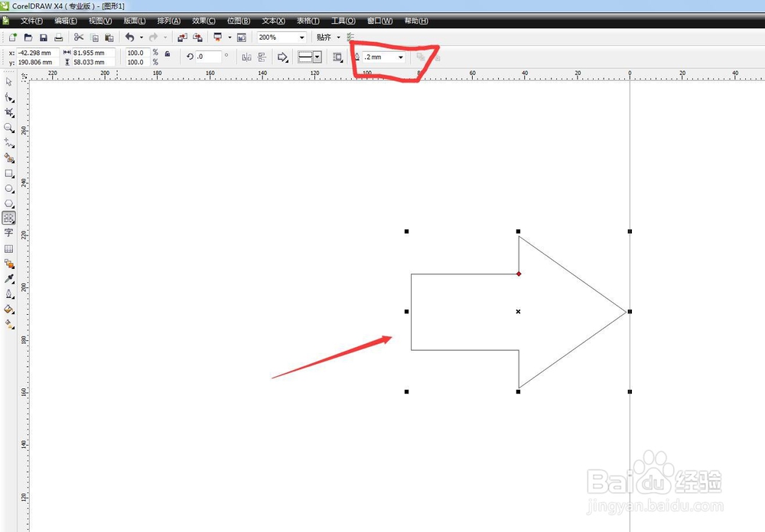Select the Freehand tool
765x532 pixels.
[8, 143]
